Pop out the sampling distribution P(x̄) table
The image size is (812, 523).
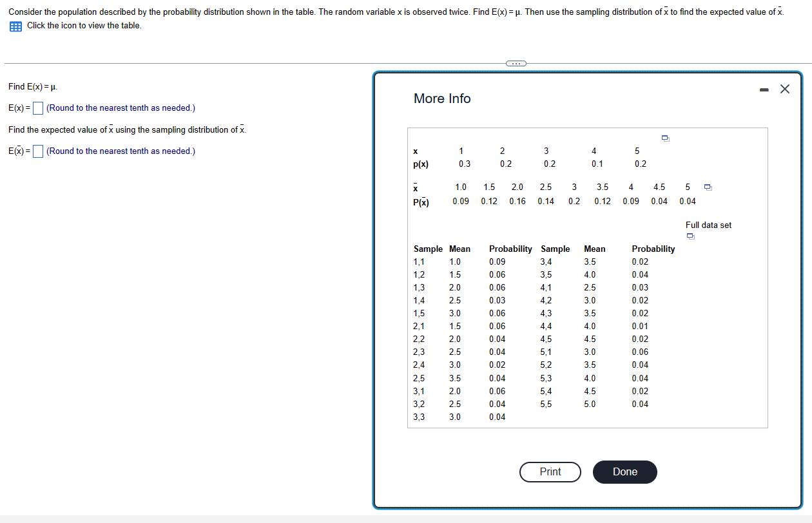coord(708,187)
